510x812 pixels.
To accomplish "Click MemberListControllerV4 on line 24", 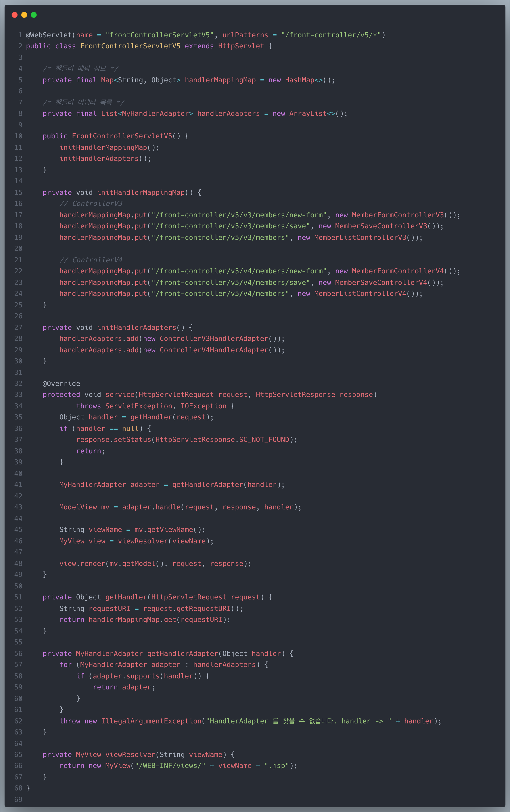I will pos(360,294).
